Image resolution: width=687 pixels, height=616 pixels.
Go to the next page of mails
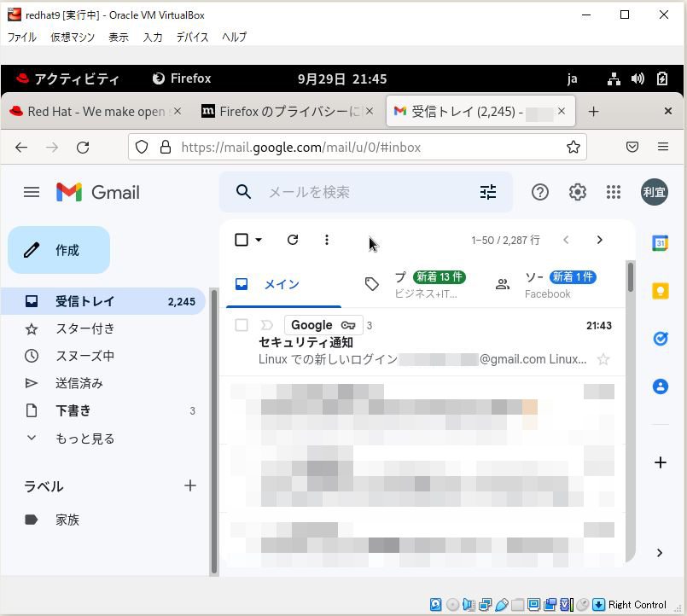click(599, 240)
